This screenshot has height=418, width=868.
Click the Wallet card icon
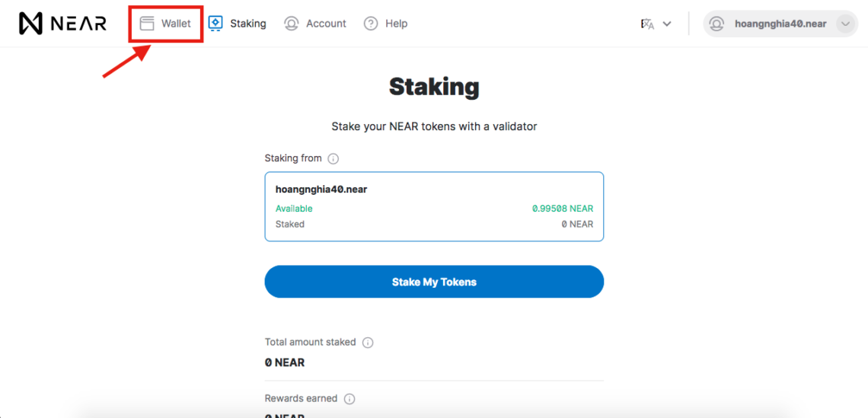[146, 24]
